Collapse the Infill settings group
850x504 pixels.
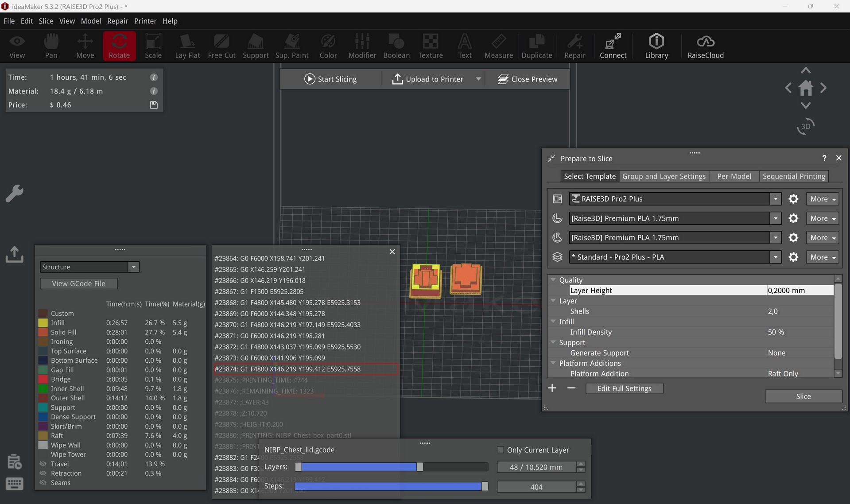click(553, 322)
